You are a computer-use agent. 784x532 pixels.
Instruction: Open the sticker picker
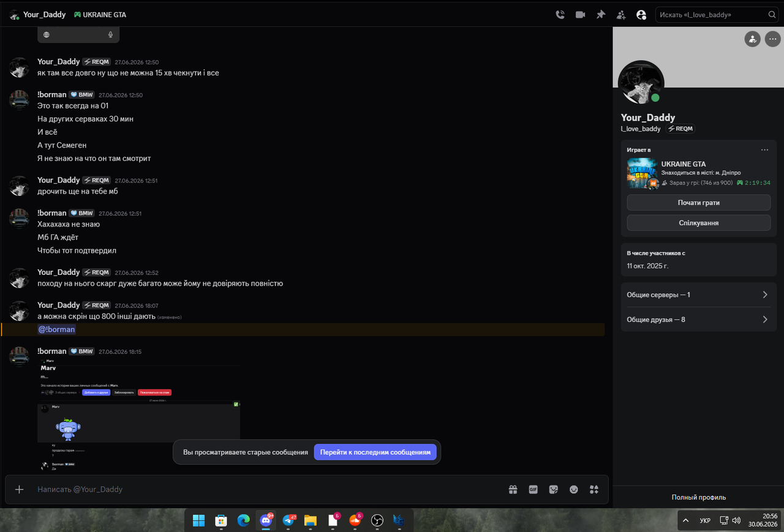point(554,489)
